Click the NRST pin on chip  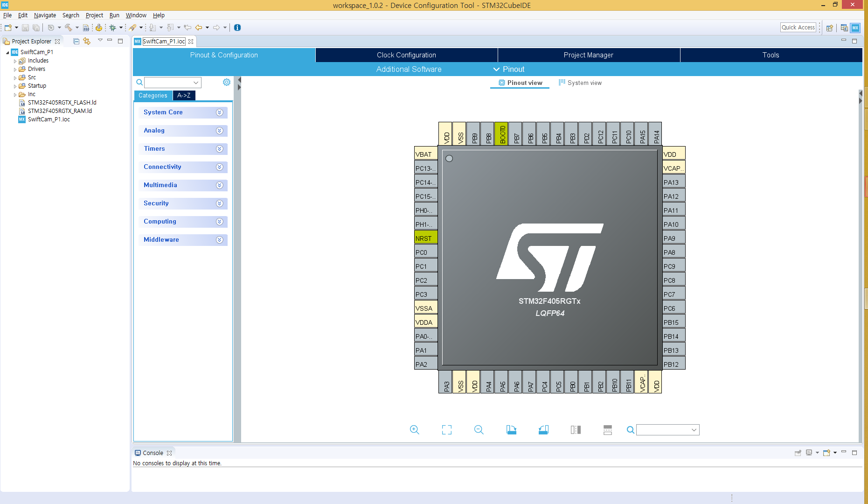pyautogui.click(x=426, y=238)
